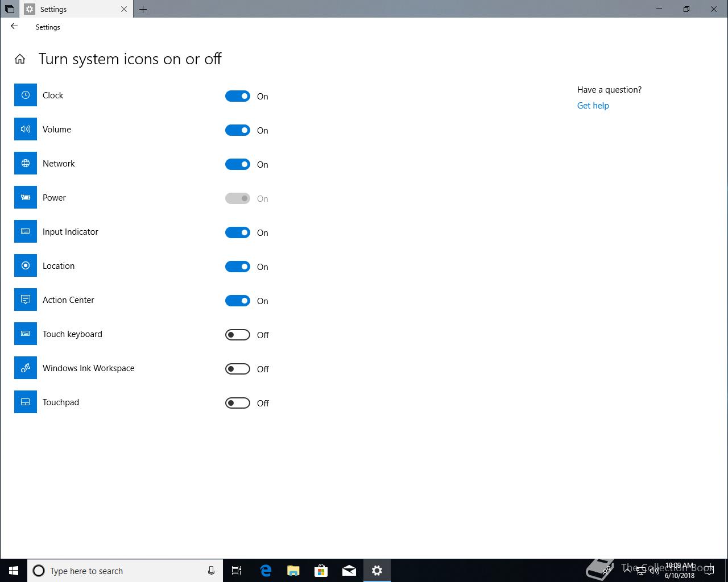
Task: Click the Clock row icon
Action: coord(26,95)
